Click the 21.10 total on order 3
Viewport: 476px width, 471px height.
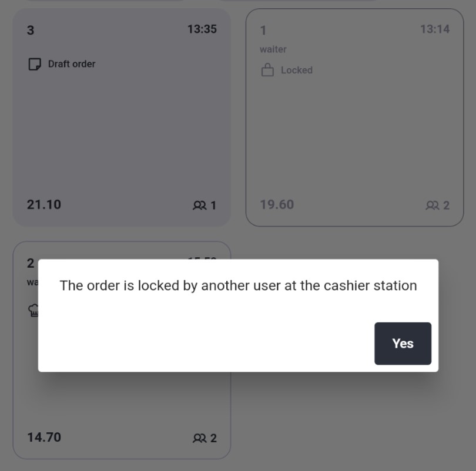(44, 205)
